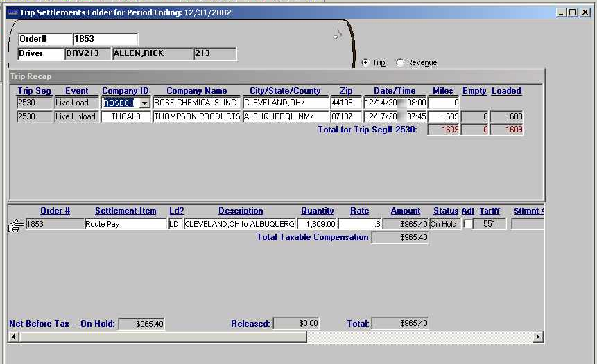Click the Company ID column header
The image size is (597, 364).
126,91
